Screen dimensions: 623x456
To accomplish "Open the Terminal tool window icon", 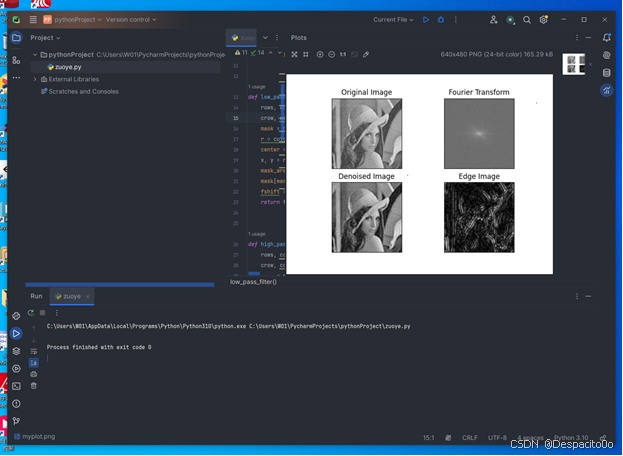I will point(16,386).
